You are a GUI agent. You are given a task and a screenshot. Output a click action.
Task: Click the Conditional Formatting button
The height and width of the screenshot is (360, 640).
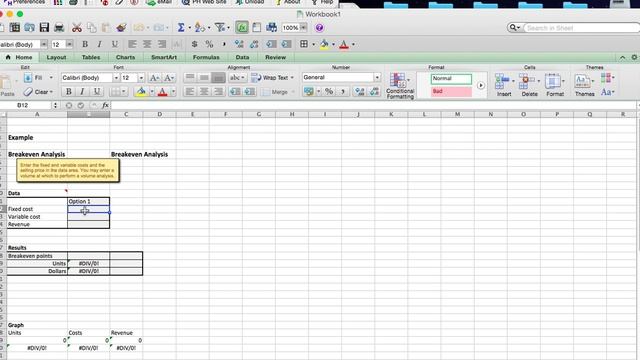[x=400, y=85]
